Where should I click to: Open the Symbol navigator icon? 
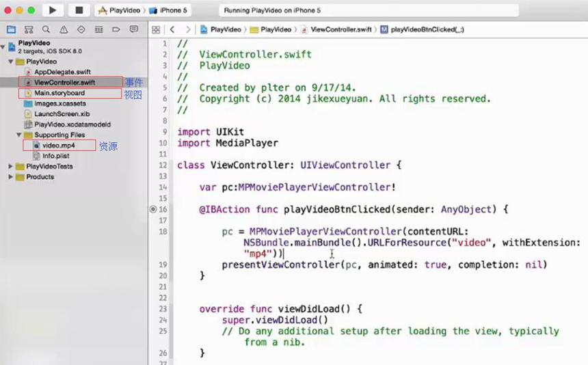pos(29,29)
